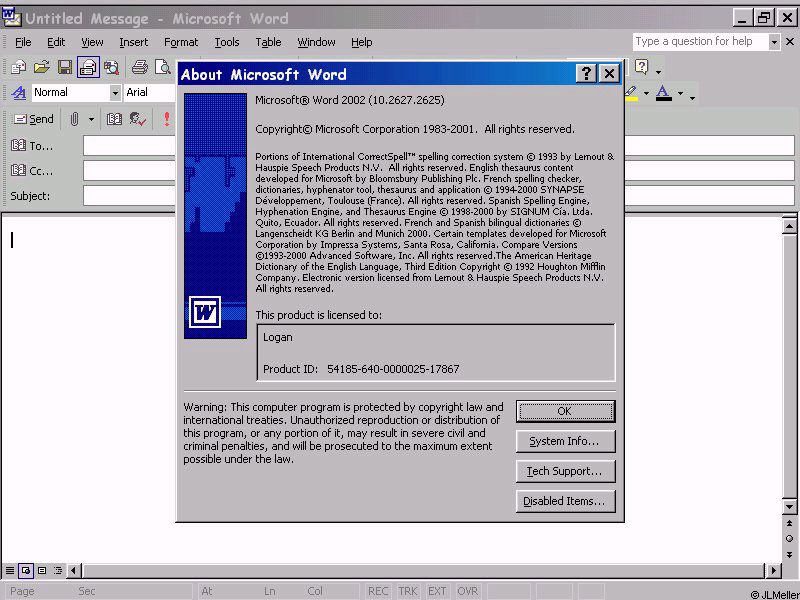Click the Check Names icon
Image resolution: width=800 pixels, height=600 pixels.
pyautogui.click(x=138, y=119)
